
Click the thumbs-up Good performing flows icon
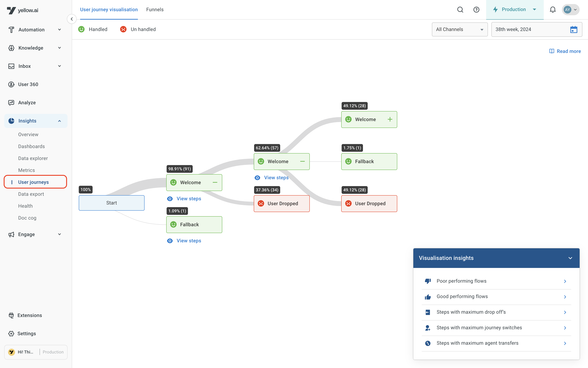(x=428, y=297)
